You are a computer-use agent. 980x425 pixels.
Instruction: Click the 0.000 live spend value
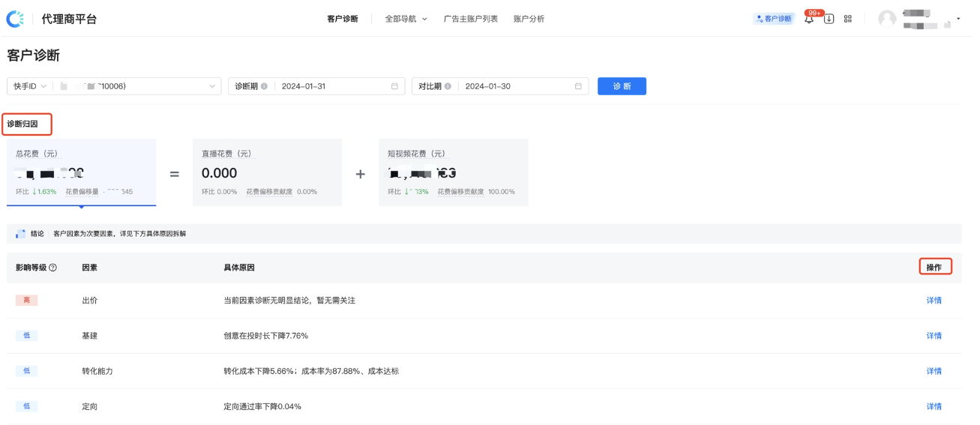click(x=219, y=173)
